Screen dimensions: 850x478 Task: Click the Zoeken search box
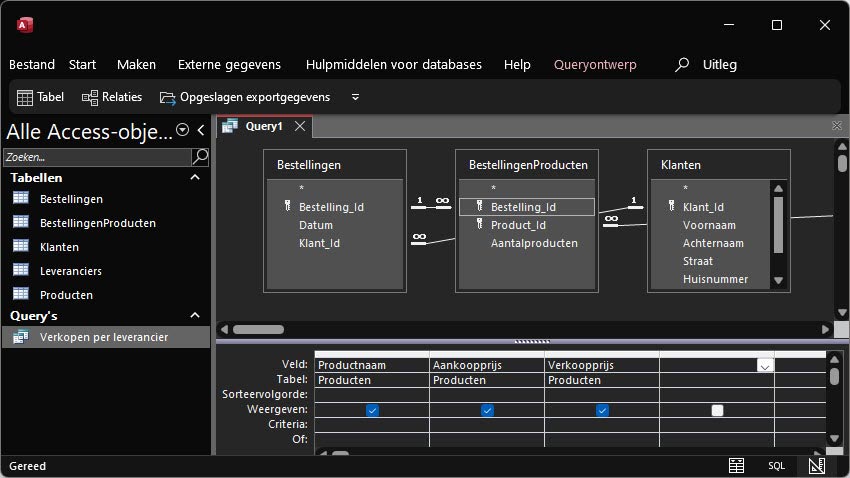click(x=98, y=157)
